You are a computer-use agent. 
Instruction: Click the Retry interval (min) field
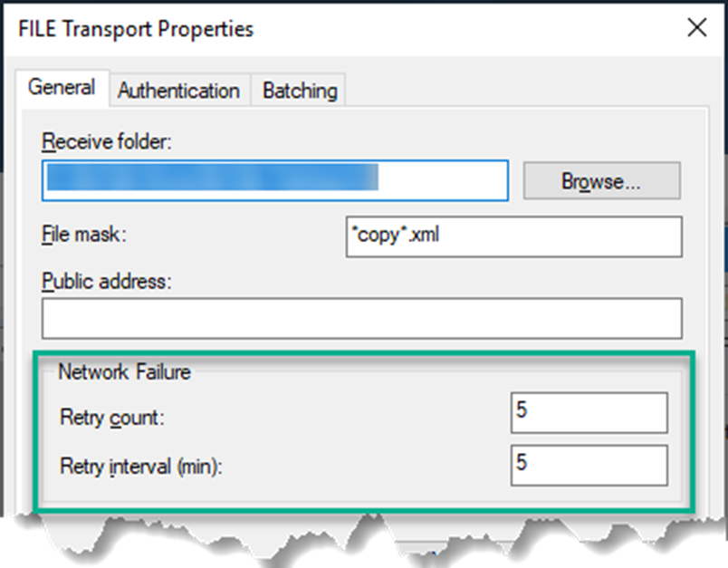coord(589,466)
